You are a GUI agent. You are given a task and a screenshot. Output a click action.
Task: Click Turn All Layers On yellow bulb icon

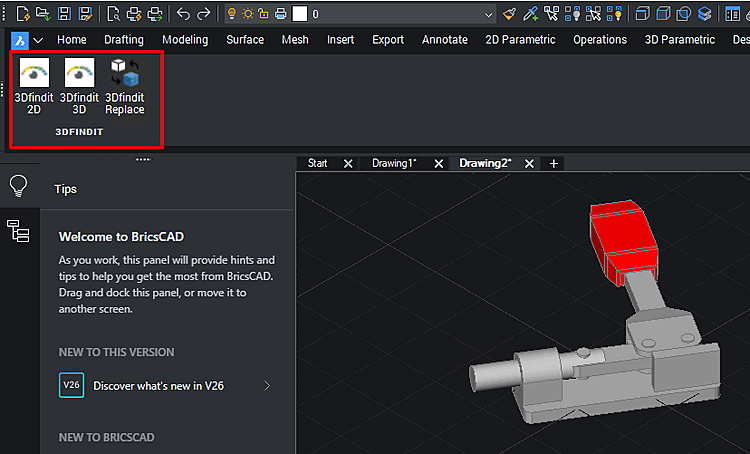coord(614,14)
